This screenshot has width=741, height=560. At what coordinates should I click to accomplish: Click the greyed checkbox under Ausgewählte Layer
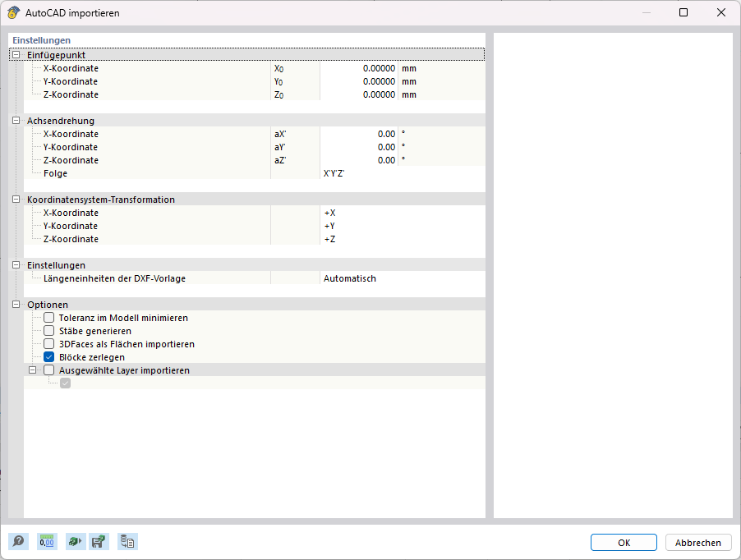pos(65,383)
